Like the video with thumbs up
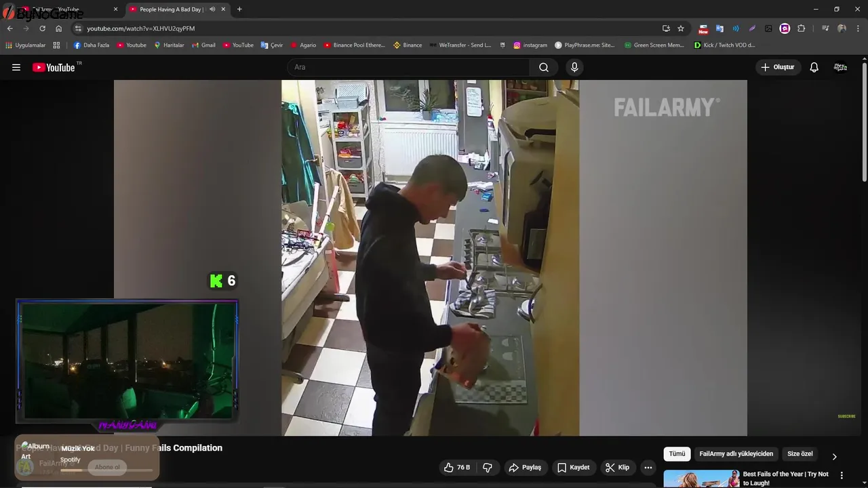The width and height of the screenshot is (868, 488). click(x=458, y=468)
